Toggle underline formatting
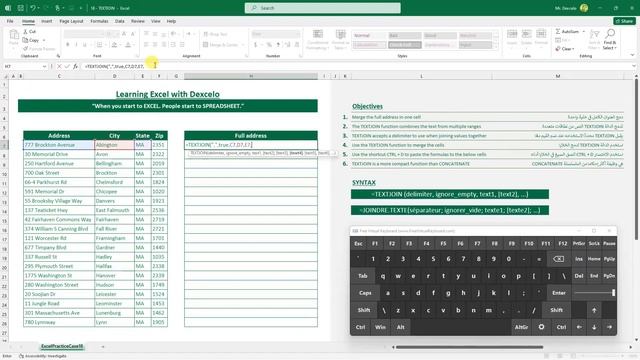This screenshot has width=640, height=360. click(x=84, y=44)
